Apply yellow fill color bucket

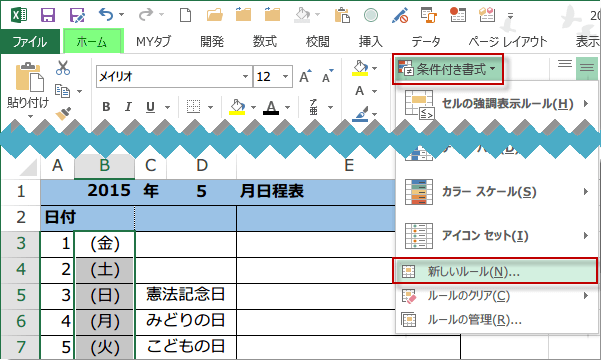[237, 107]
